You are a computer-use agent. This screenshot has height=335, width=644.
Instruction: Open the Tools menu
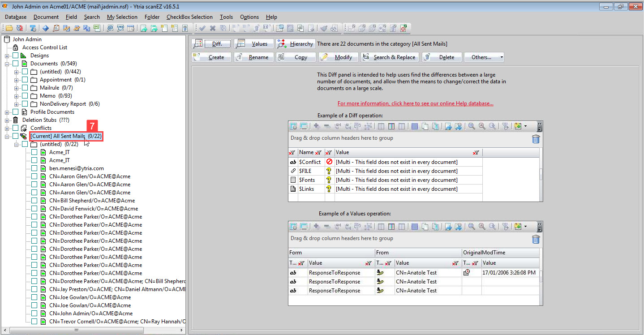tap(226, 17)
